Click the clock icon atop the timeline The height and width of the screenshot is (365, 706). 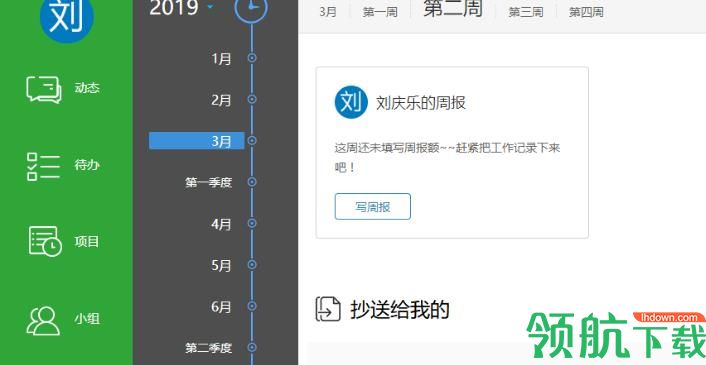(x=251, y=9)
